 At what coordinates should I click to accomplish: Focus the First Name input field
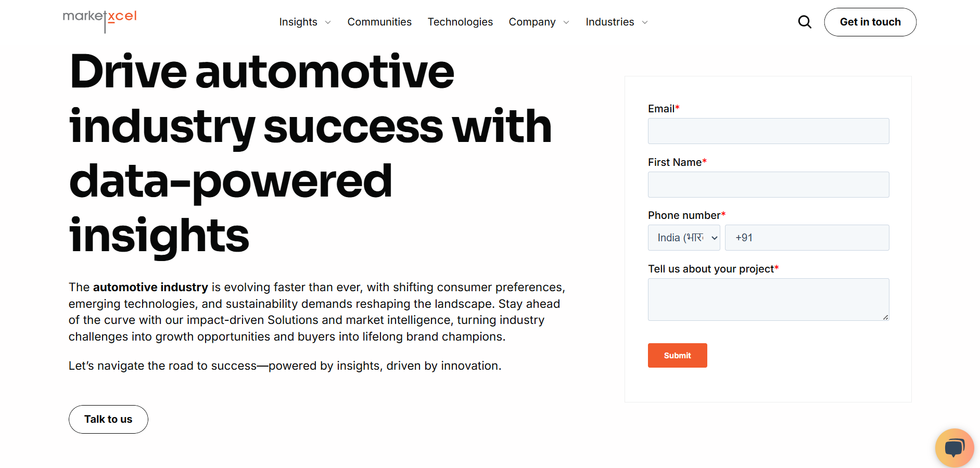click(x=768, y=185)
